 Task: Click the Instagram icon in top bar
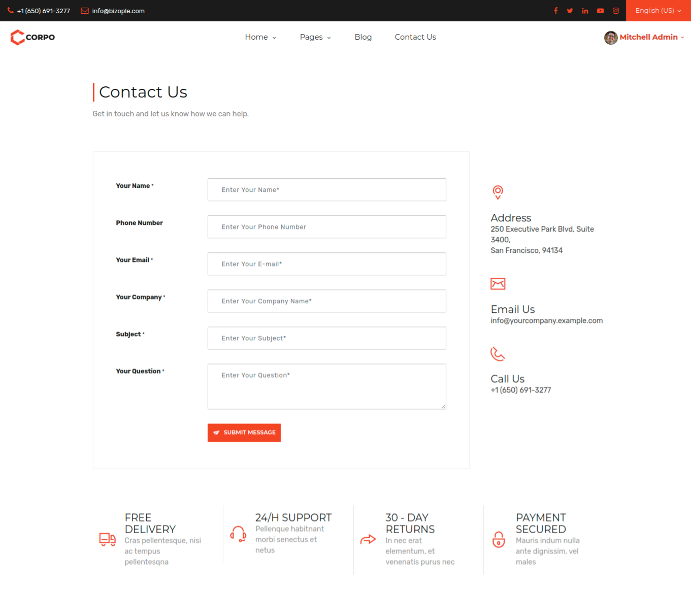(615, 11)
